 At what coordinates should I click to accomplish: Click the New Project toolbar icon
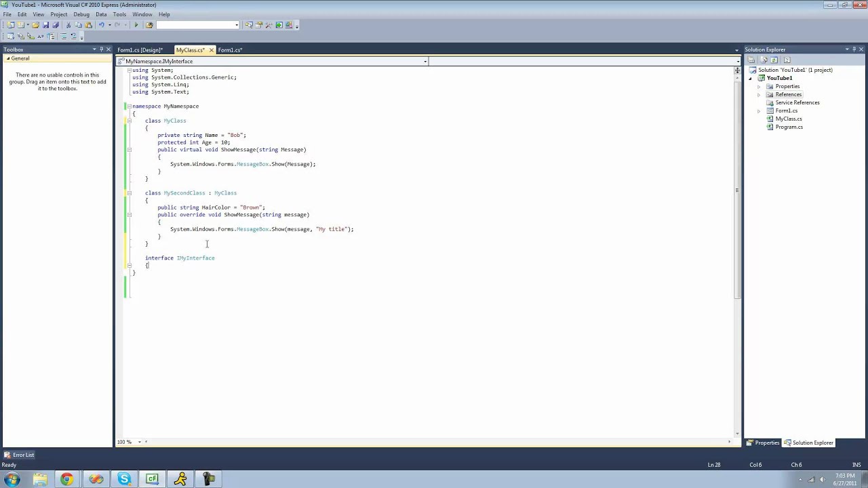point(10,25)
